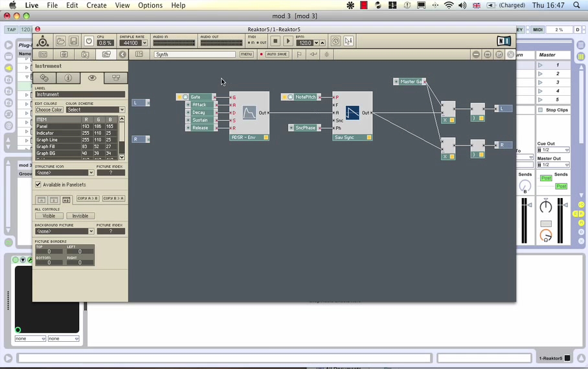Open the Master Out 1/2 dropdown
This screenshot has height=369, width=588.
click(553, 164)
